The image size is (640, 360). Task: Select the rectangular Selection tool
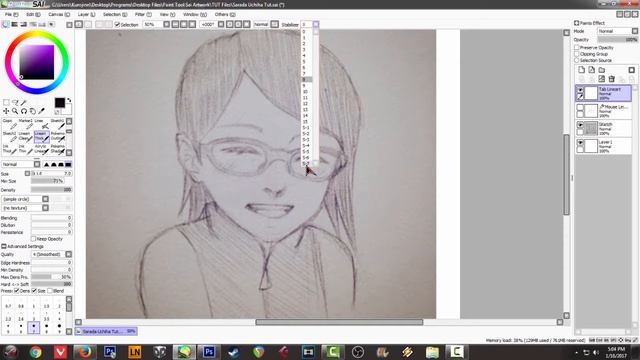coord(6,102)
